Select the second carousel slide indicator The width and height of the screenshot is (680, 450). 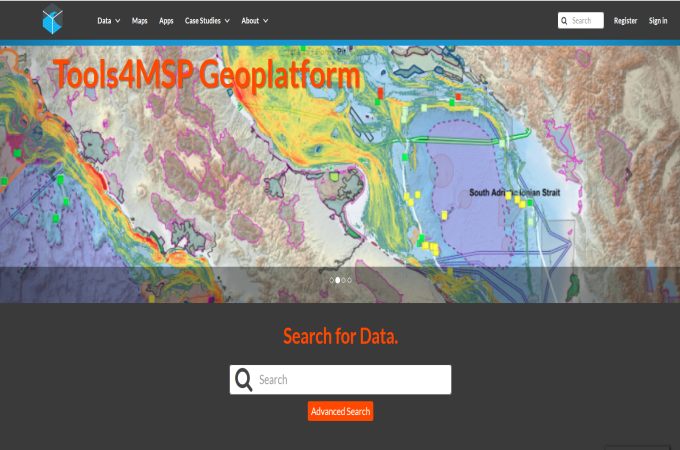337,280
